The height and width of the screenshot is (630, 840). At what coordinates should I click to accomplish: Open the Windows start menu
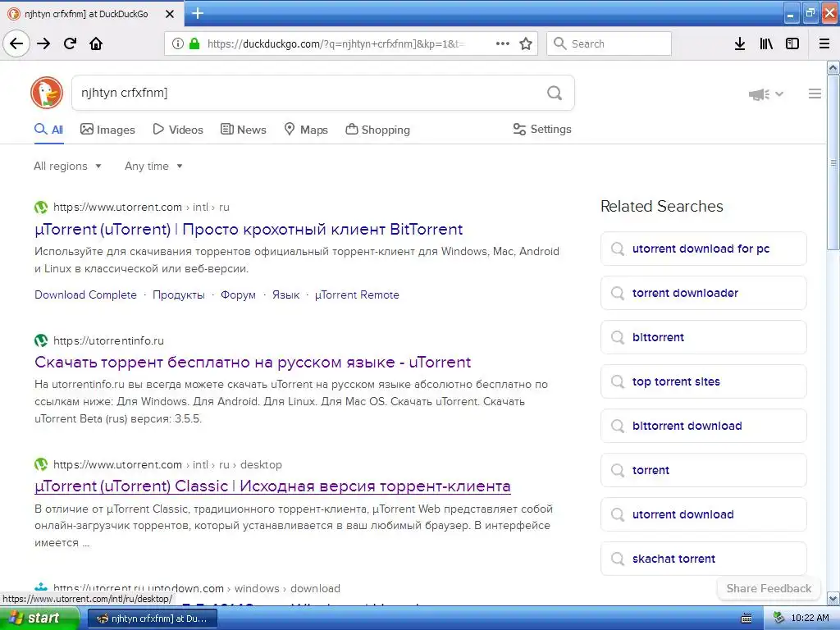tap(39, 619)
